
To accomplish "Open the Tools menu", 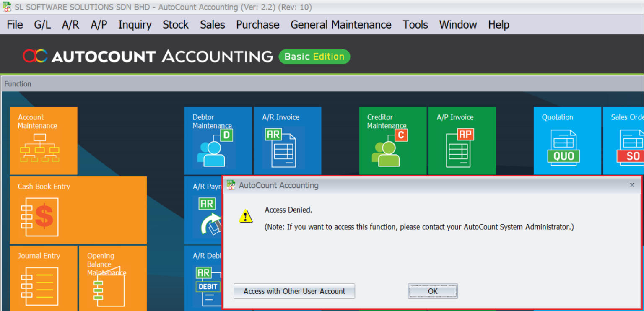I will click(415, 25).
